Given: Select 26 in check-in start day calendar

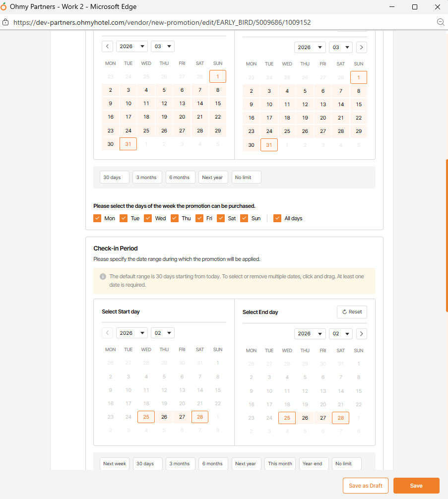Looking at the screenshot, I should (164, 417).
